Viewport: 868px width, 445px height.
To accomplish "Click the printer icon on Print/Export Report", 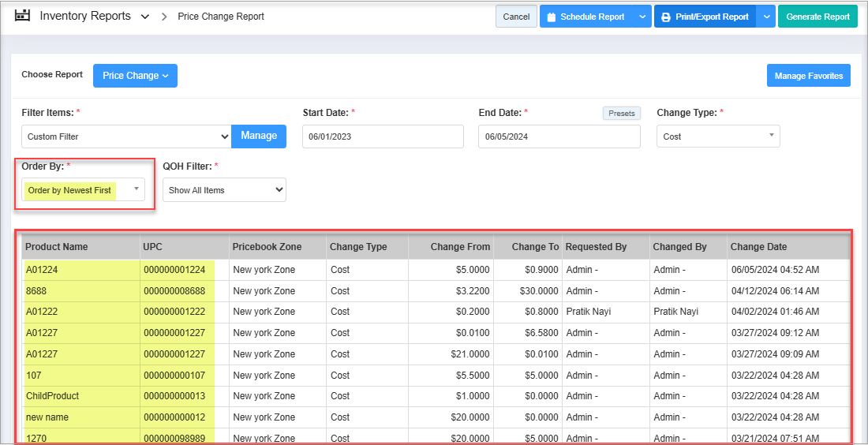I will point(666,17).
